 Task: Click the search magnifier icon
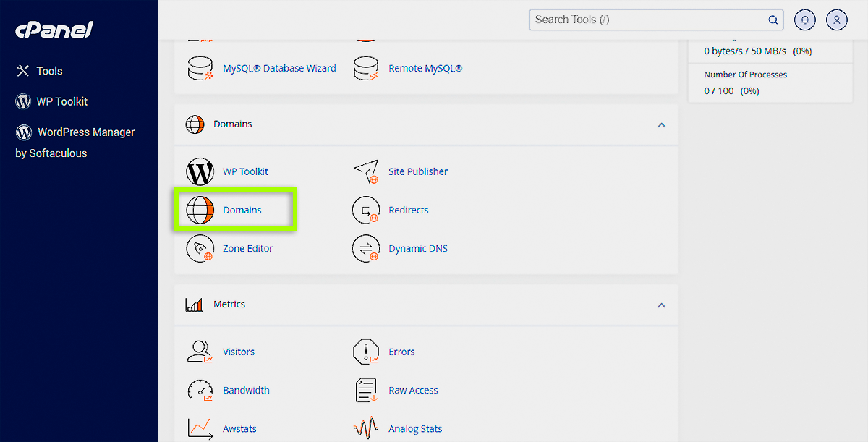click(x=773, y=20)
